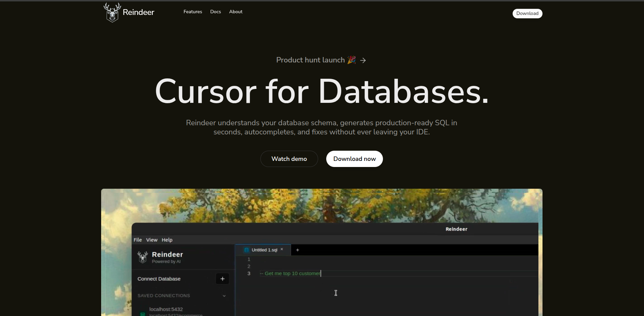
Task: Open the File menu in app preview
Action: click(137, 240)
